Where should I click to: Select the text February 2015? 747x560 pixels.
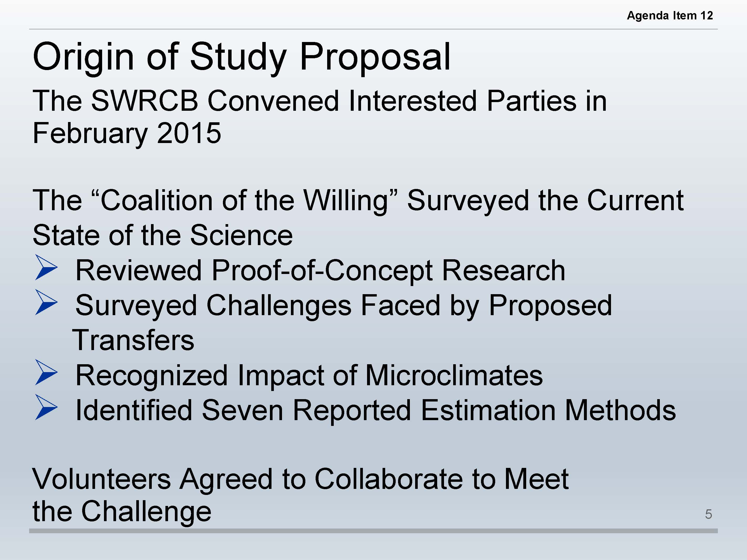tap(127, 133)
